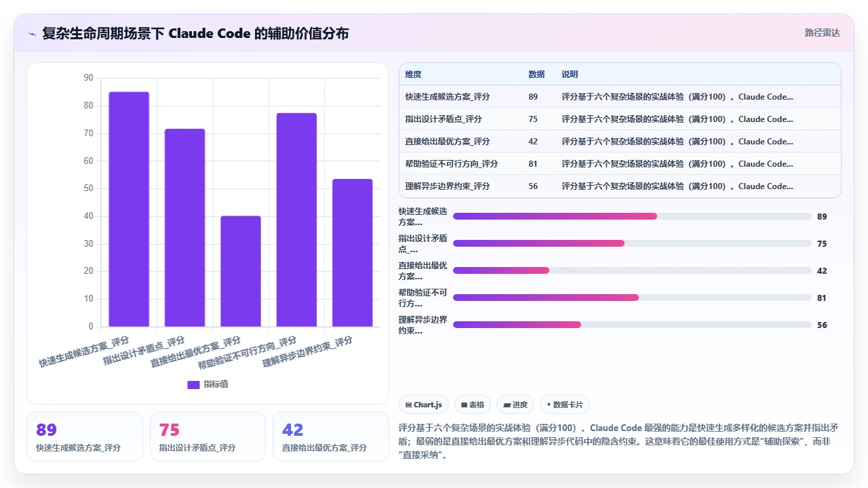Viewport: 868px width, 488px height.
Task: Click y-axis label 90
Action: point(88,78)
